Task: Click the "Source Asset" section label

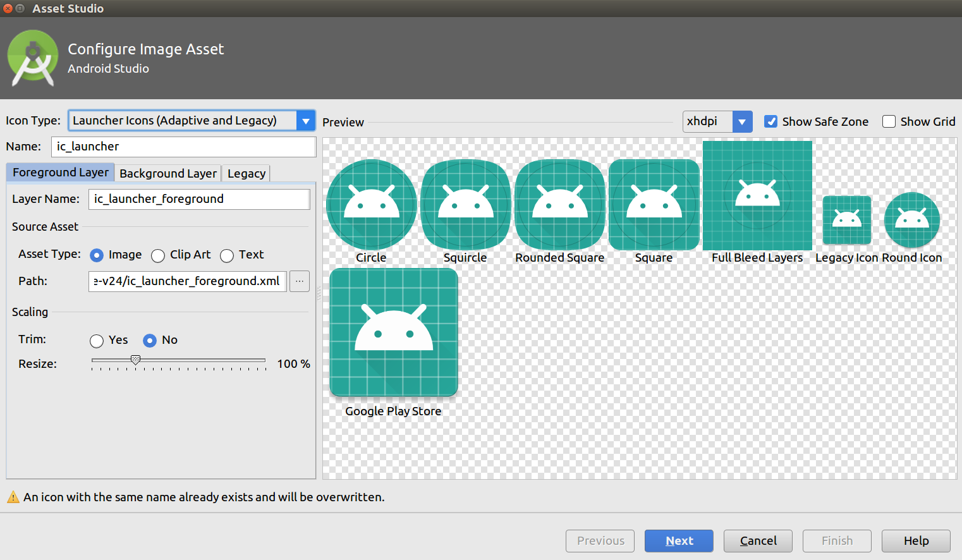Action: (x=45, y=226)
